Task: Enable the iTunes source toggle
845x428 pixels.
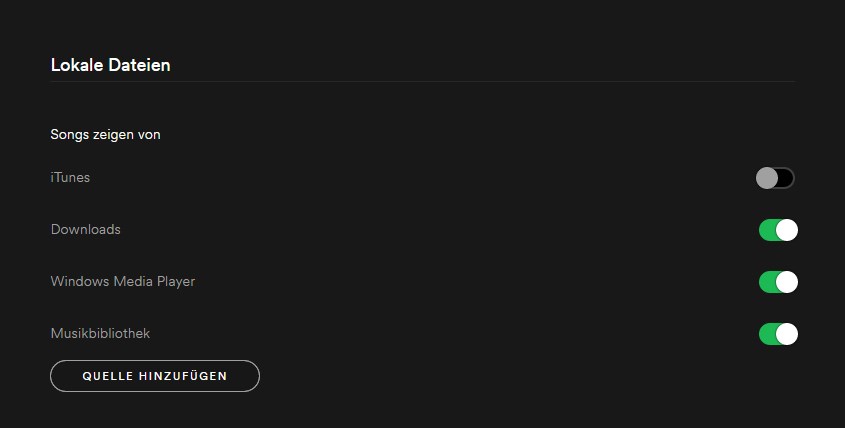Action: tap(776, 178)
